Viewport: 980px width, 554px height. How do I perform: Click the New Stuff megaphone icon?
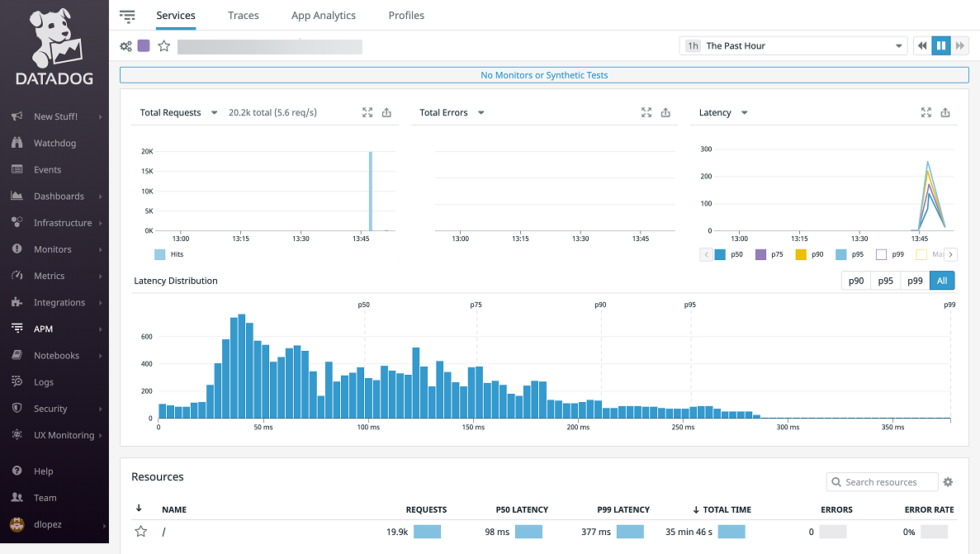pos(17,116)
